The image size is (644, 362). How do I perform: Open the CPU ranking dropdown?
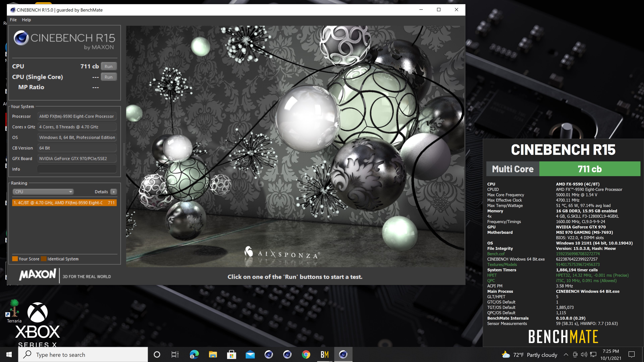(43, 192)
